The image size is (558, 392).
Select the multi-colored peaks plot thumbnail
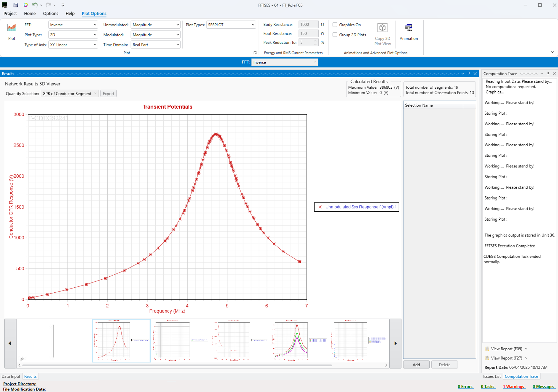[x=299, y=341]
